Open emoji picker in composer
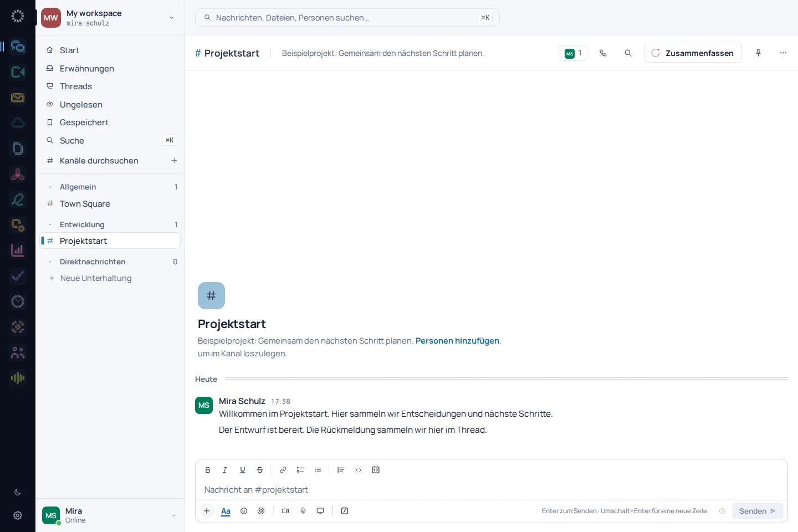This screenshot has height=532, width=798. [x=244, y=511]
